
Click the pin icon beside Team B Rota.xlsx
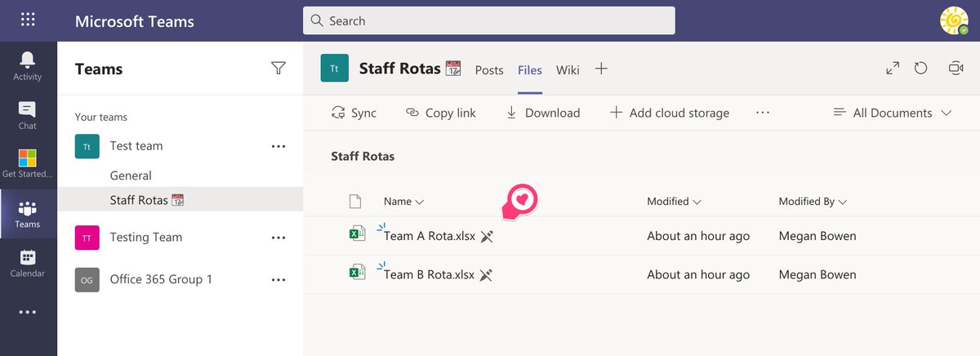coord(485,275)
